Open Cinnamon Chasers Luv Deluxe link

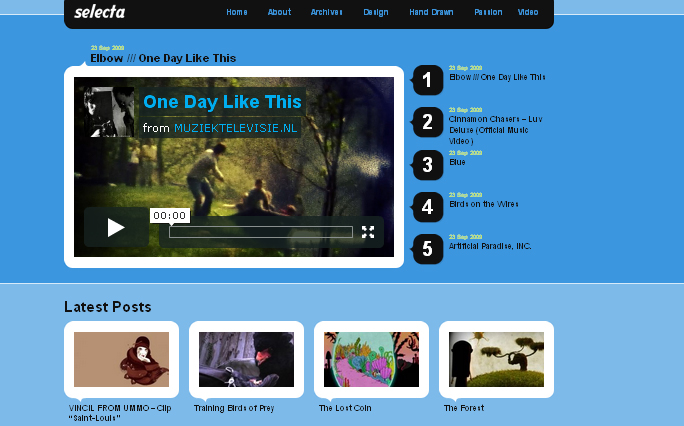click(496, 130)
